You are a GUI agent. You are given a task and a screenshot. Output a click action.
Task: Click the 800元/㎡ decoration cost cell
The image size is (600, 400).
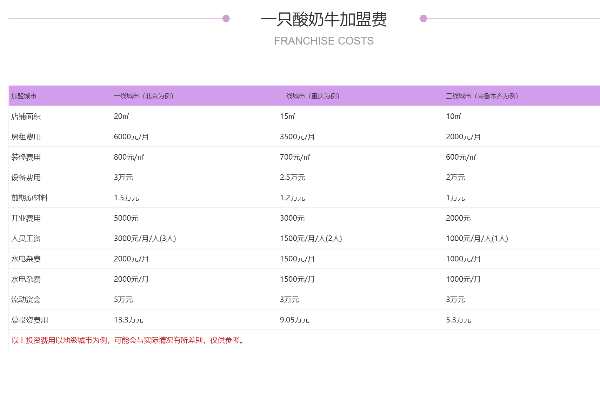click(129, 157)
